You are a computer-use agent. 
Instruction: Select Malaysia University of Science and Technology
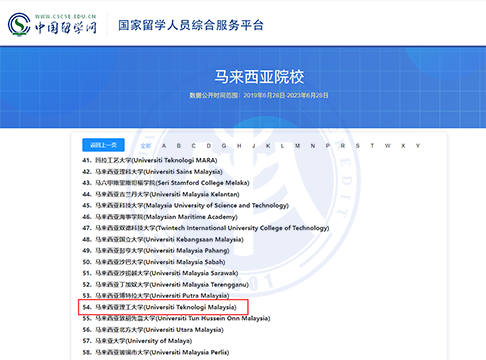pos(185,205)
